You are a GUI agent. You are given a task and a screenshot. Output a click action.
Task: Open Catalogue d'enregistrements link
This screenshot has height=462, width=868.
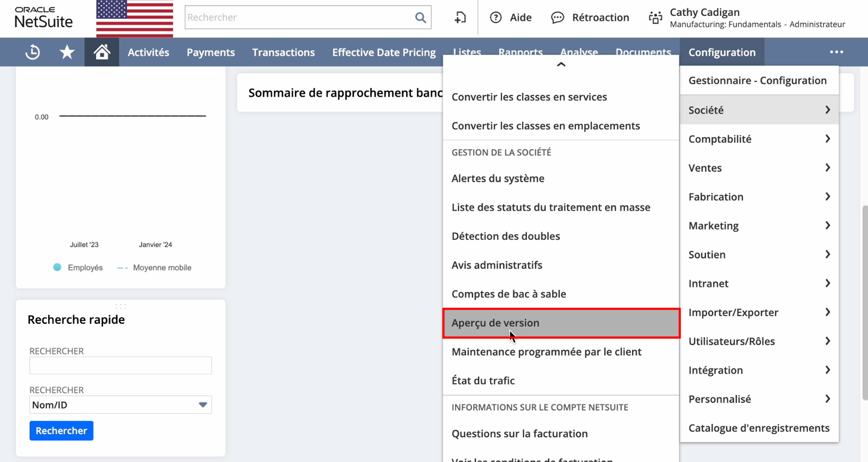tap(759, 428)
